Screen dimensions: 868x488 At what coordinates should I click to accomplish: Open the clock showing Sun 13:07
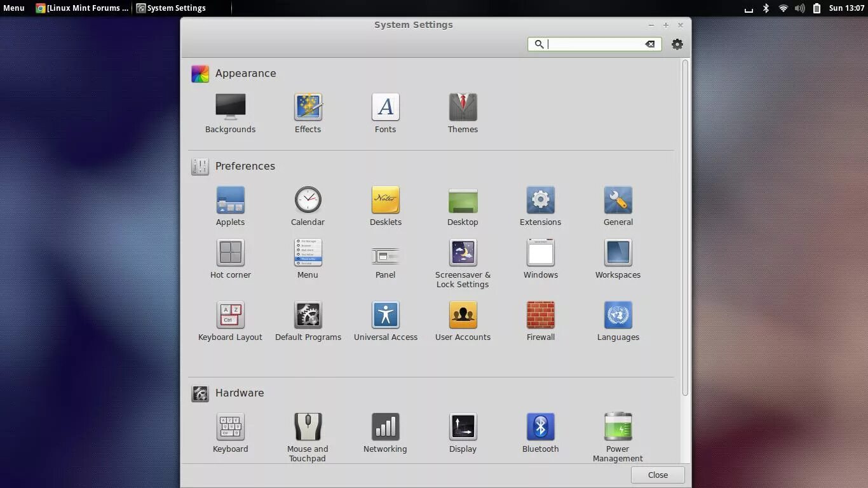tap(846, 8)
